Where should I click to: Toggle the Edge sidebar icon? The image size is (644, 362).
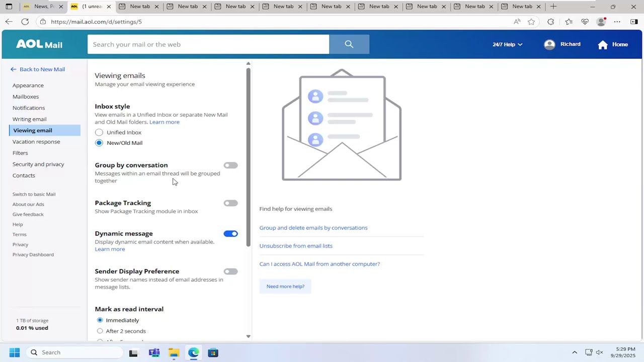(x=634, y=22)
